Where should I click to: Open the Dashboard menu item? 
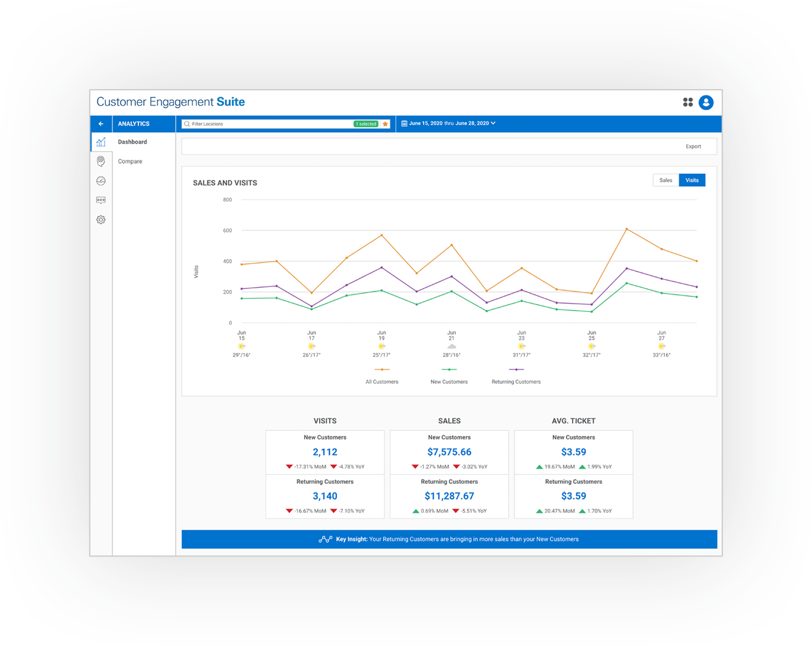132,142
